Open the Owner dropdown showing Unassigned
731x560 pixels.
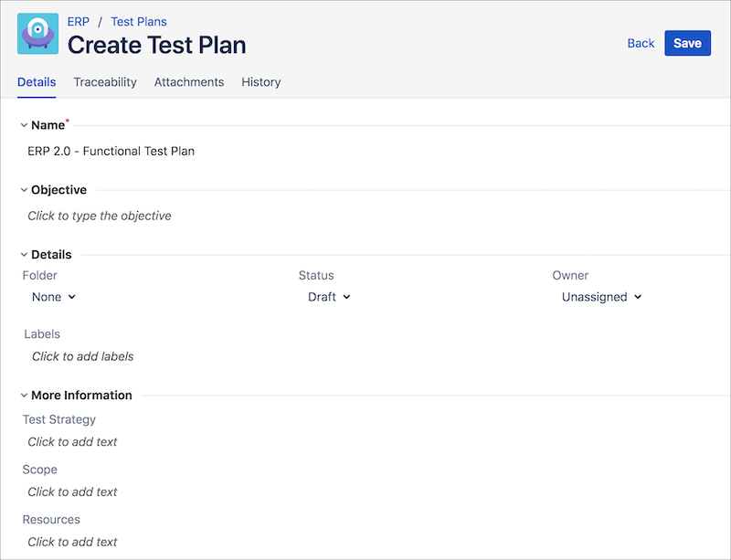[601, 297]
